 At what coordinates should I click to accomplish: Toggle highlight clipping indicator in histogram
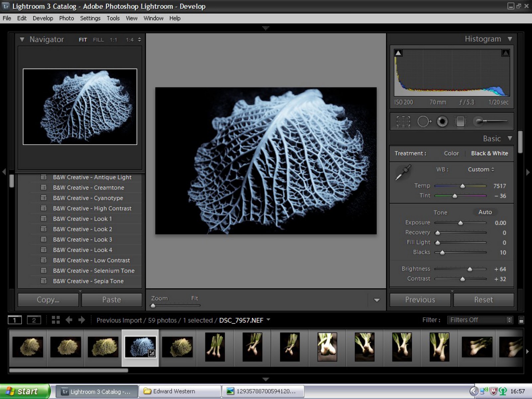point(505,53)
